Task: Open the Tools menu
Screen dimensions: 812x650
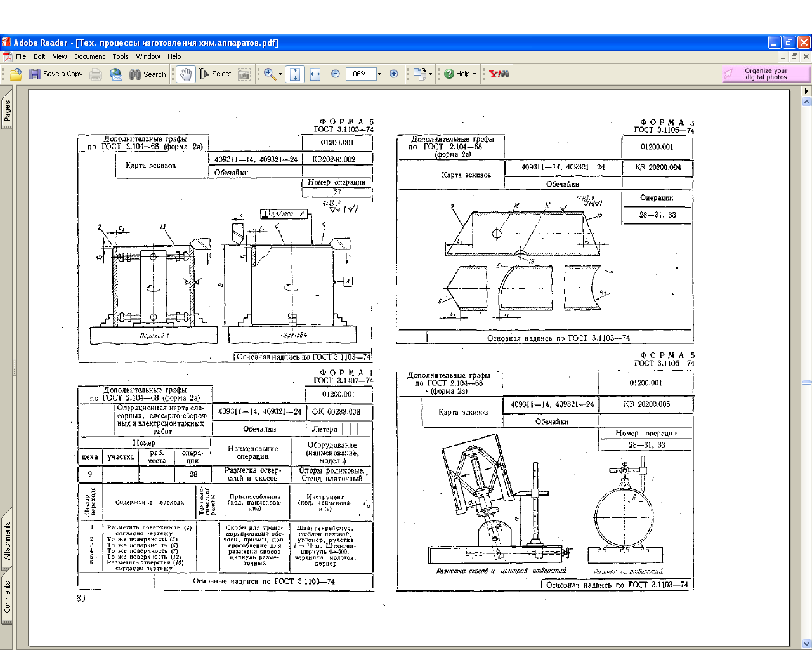Action: click(121, 56)
